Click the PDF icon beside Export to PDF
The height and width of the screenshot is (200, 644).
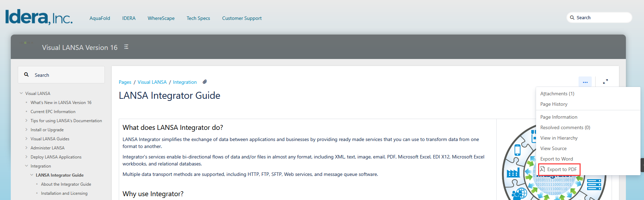tap(542, 169)
